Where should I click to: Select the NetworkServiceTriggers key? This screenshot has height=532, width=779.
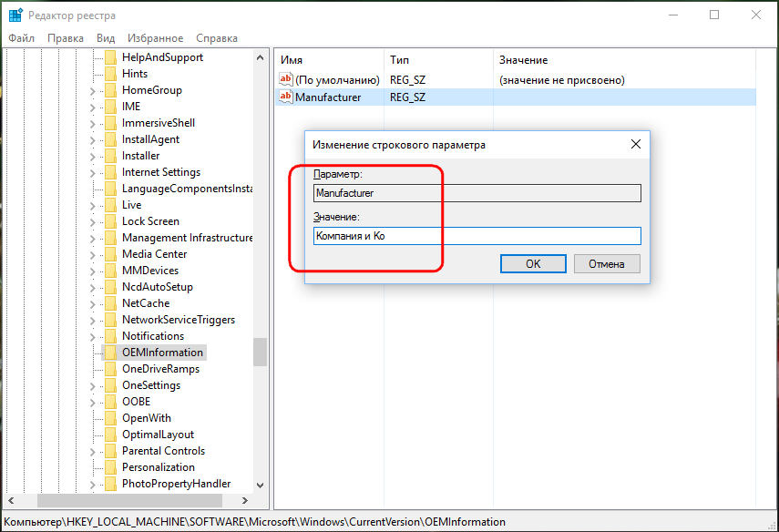click(x=179, y=320)
